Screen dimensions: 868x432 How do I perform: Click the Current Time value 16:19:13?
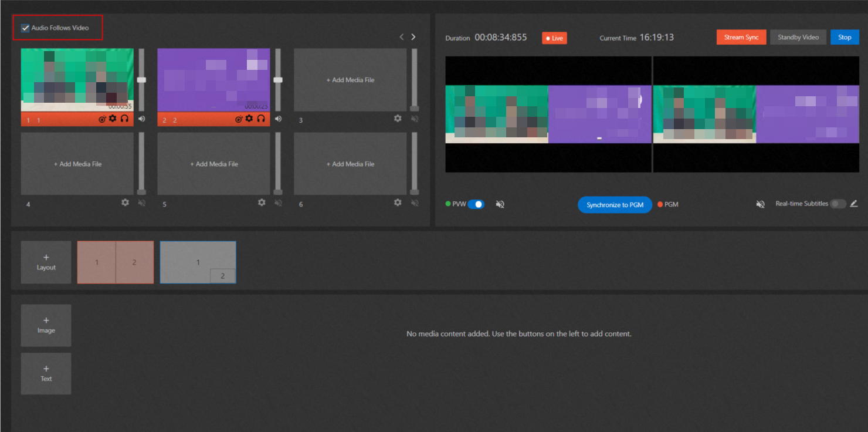tap(657, 37)
